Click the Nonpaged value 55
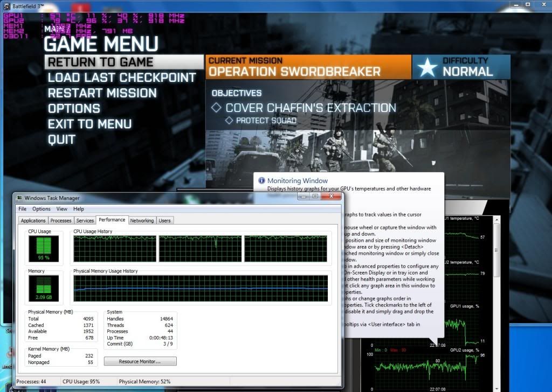The width and height of the screenshot is (552, 392). tap(91, 362)
